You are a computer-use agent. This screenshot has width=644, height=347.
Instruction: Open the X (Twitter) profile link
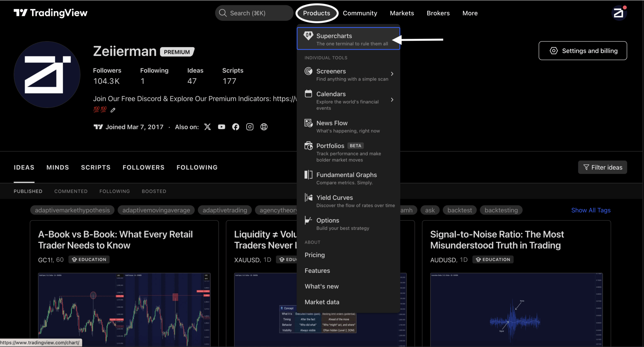208,127
